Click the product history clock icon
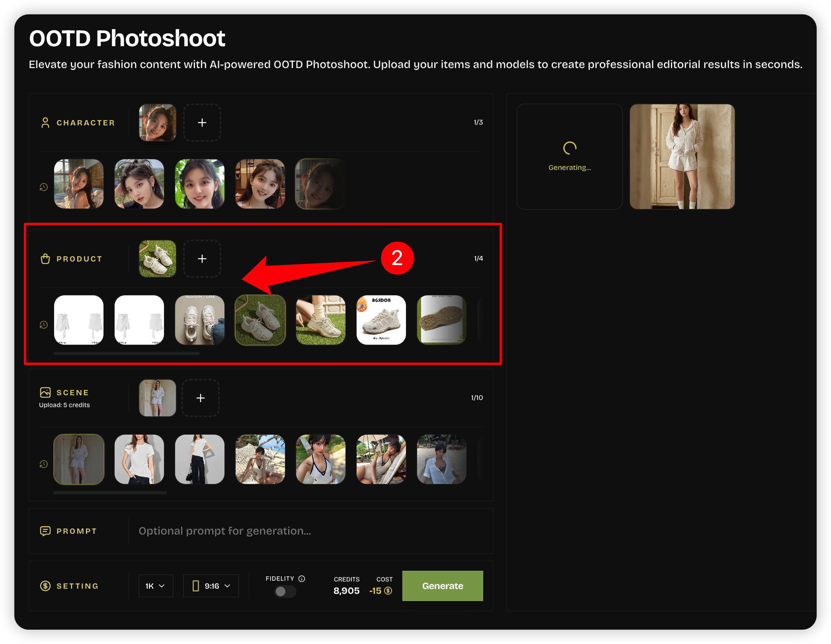This screenshot has width=831, height=644. 44,325
